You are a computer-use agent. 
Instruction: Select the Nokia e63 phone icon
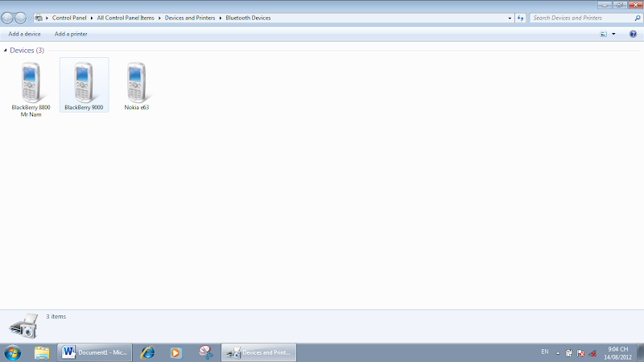tap(136, 83)
